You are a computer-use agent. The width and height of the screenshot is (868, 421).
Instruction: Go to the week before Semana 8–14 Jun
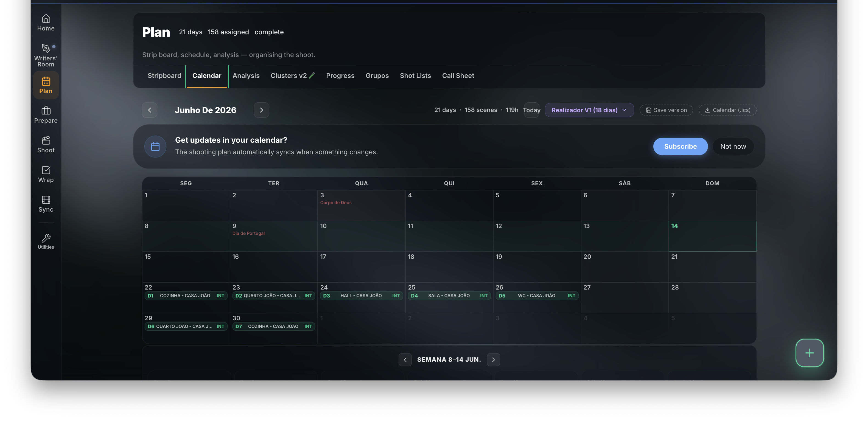(x=405, y=360)
